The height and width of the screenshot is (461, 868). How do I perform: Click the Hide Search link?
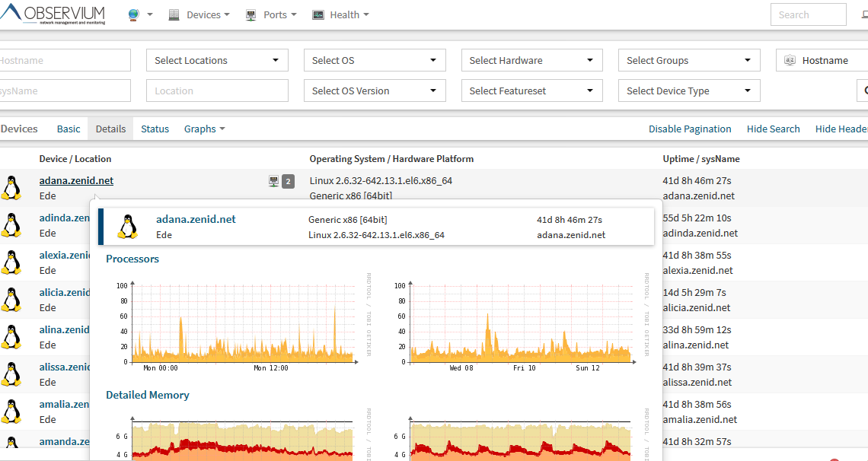pos(774,129)
